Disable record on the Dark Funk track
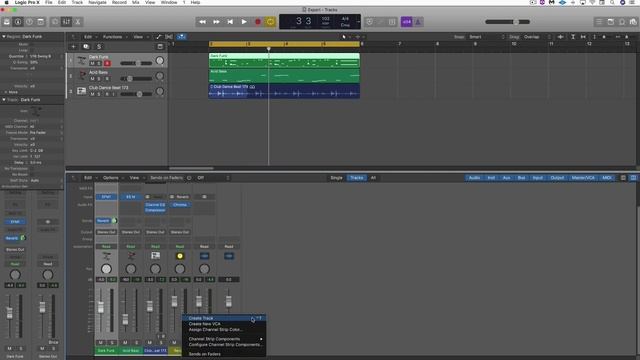 coord(107,63)
